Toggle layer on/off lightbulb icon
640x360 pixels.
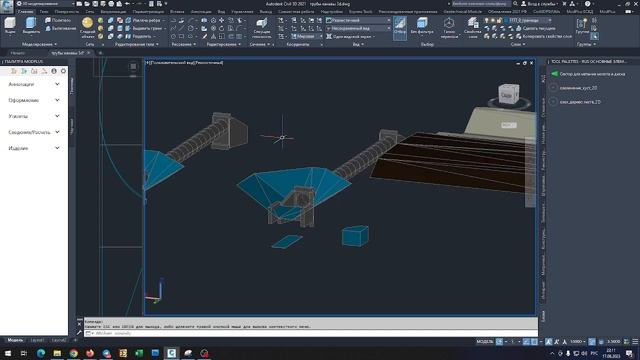click(x=486, y=20)
